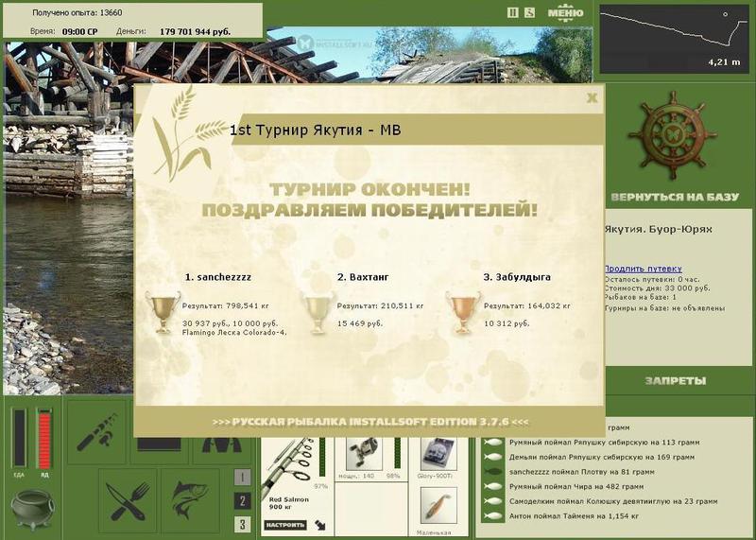Click the bronze trophy for Забулдыга
Image resolution: width=756 pixels, height=540 pixels.
463,312
